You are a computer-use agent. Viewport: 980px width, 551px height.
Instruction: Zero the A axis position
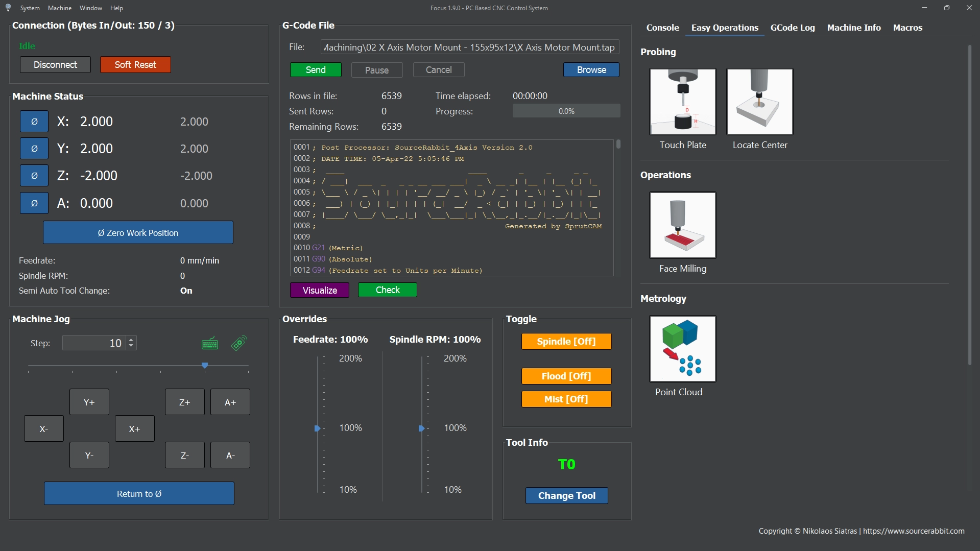click(x=34, y=203)
